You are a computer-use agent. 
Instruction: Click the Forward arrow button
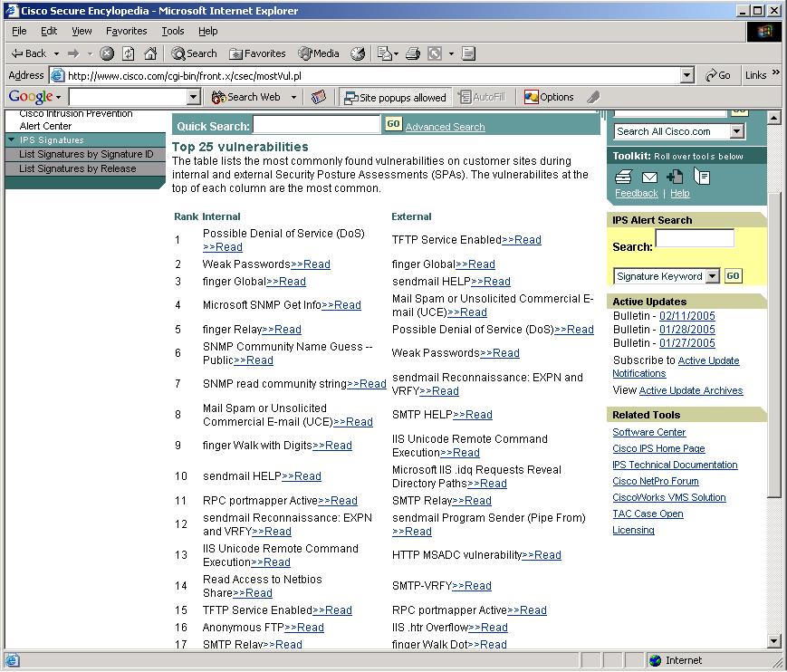[x=73, y=53]
